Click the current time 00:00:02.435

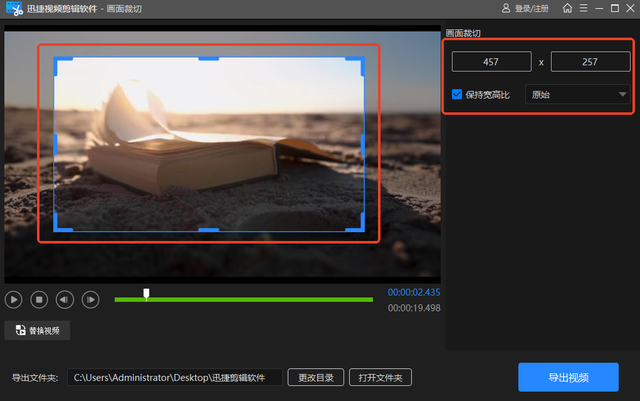[414, 292]
